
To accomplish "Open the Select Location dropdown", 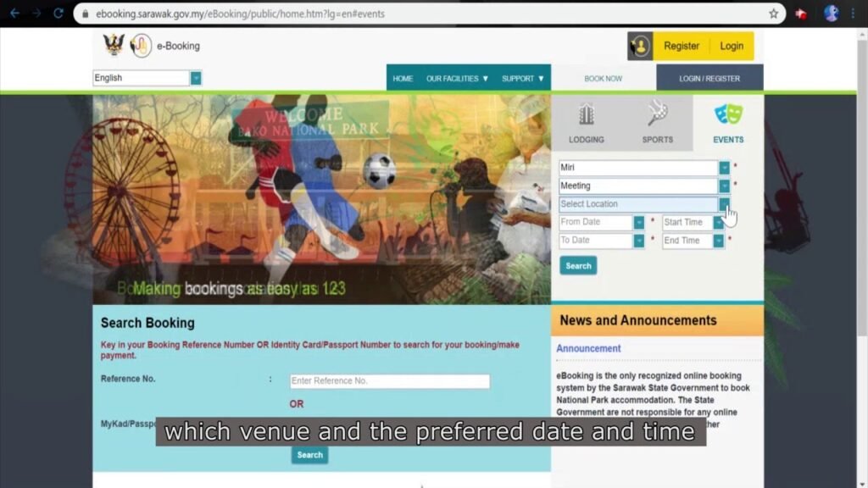I will [724, 204].
